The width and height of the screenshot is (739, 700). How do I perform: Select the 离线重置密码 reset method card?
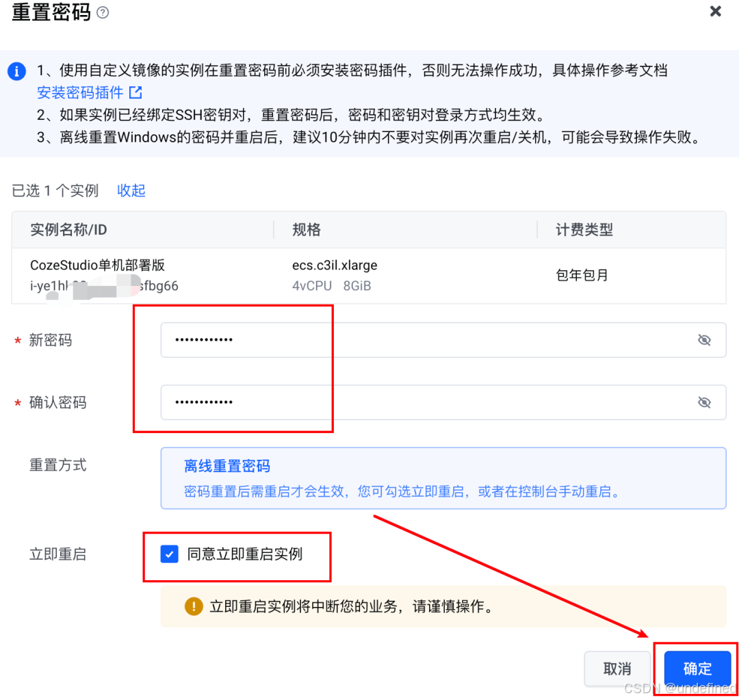point(443,478)
